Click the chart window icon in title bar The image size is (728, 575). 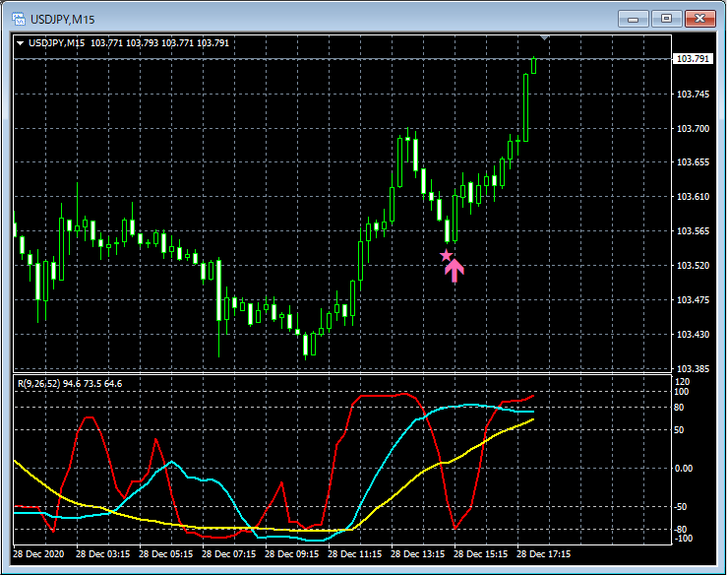point(17,18)
